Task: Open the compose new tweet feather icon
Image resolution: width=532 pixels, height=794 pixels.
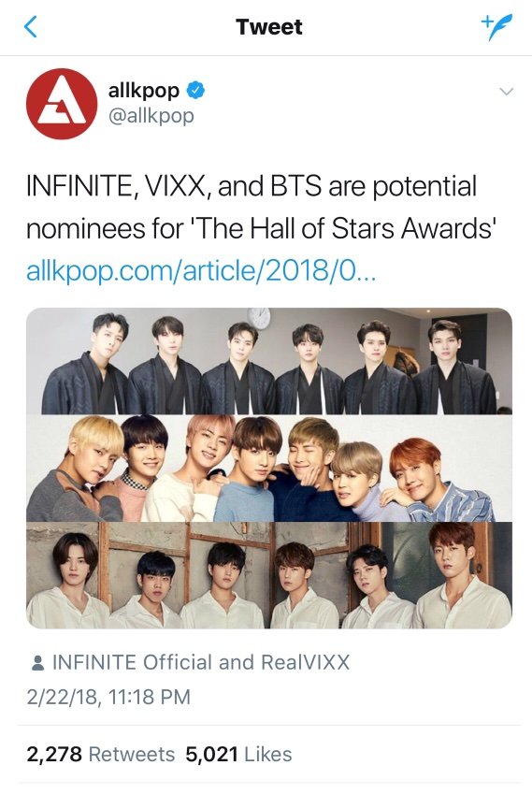Action: pos(496,27)
